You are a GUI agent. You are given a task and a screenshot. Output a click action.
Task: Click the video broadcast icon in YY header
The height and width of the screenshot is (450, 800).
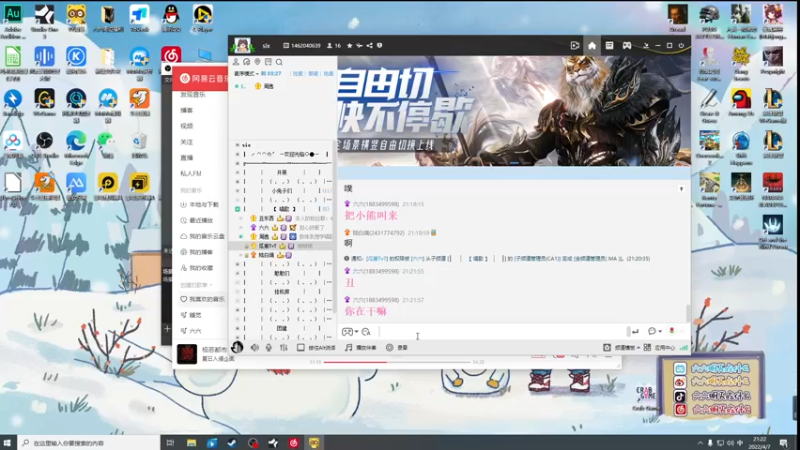pyautogui.click(x=574, y=45)
